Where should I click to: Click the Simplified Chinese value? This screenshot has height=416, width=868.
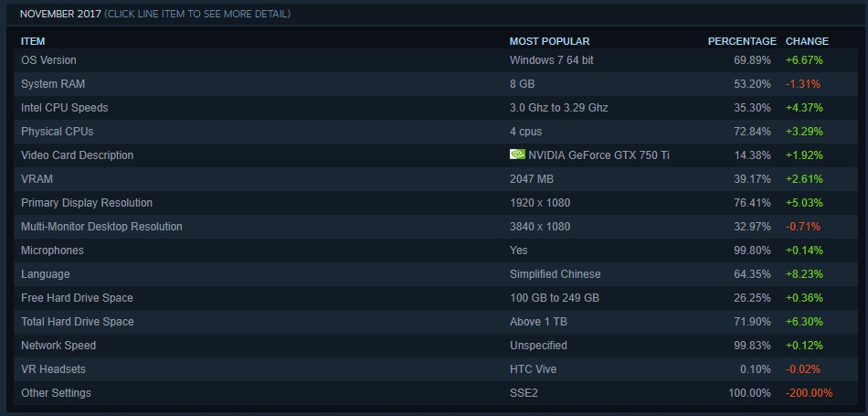[x=555, y=274]
